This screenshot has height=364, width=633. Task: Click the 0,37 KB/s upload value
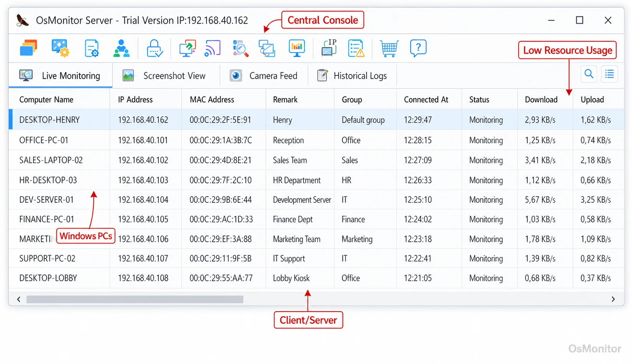(595, 278)
